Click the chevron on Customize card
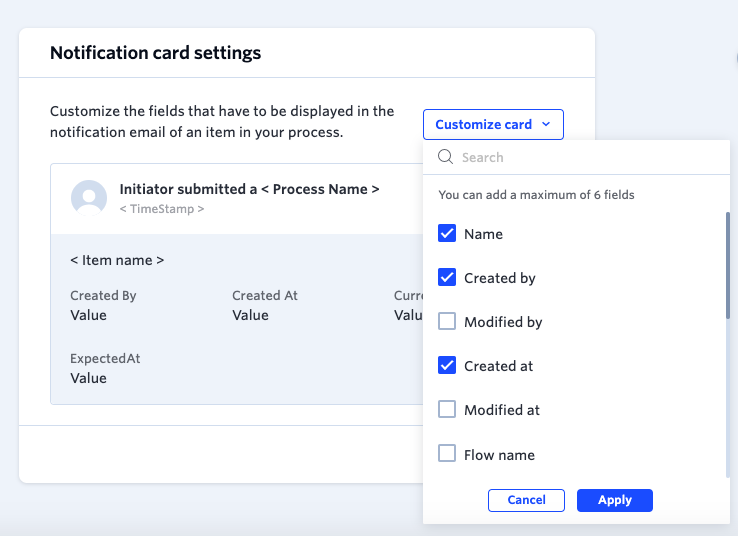The width and height of the screenshot is (738, 536). [546, 125]
